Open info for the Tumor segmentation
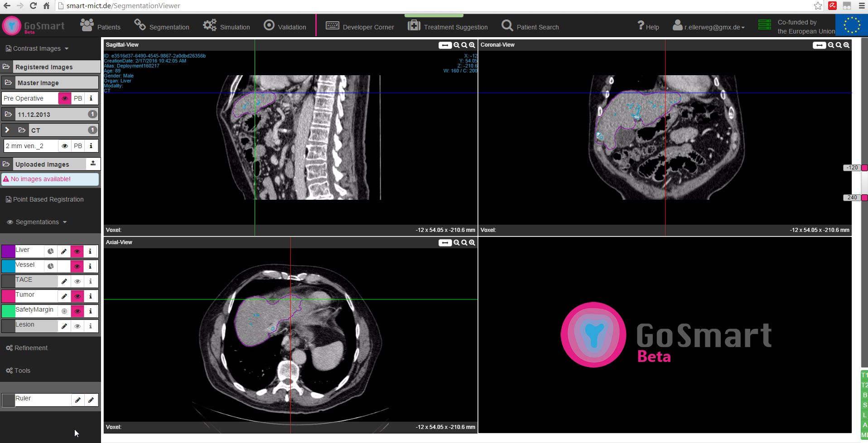 click(90, 296)
